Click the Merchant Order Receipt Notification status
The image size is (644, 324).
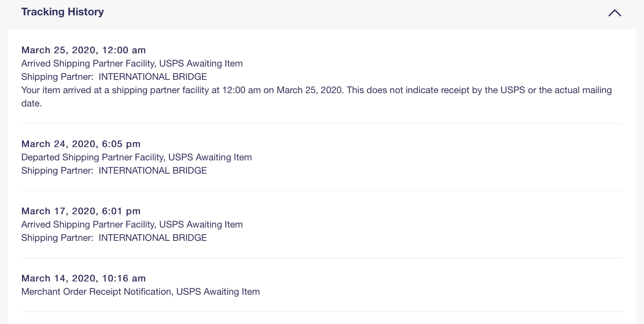[x=97, y=292]
